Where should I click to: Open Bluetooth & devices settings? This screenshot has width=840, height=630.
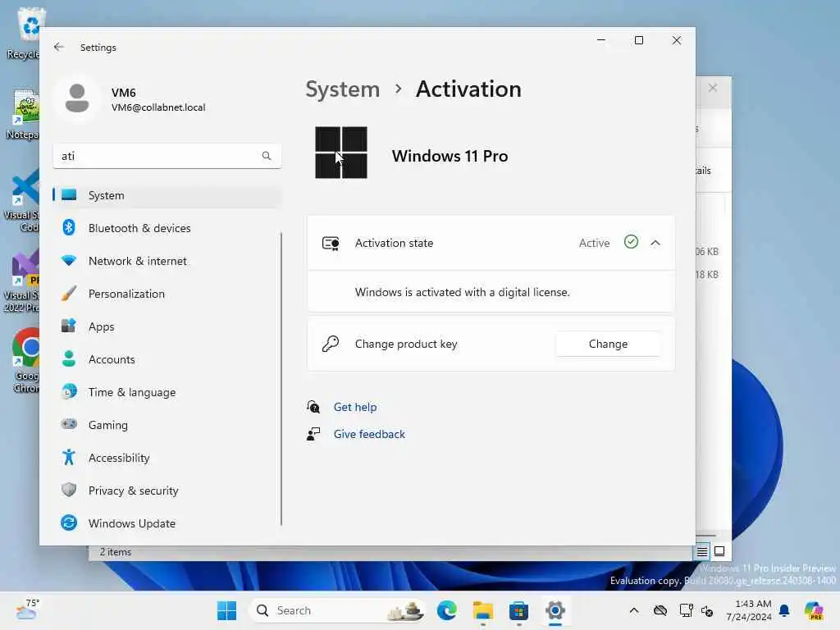(167, 228)
